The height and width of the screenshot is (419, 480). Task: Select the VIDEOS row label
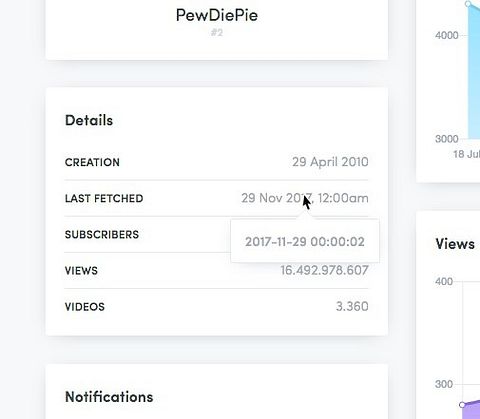pyautogui.click(x=85, y=307)
